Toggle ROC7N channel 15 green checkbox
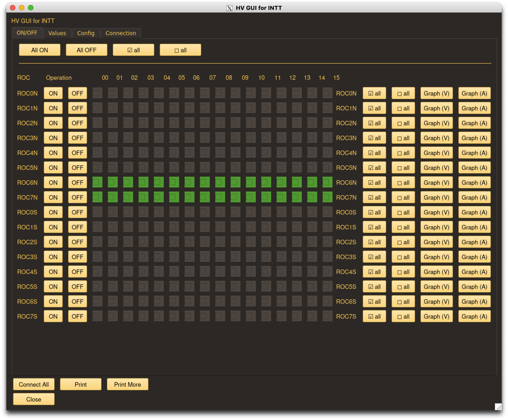 click(327, 197)
